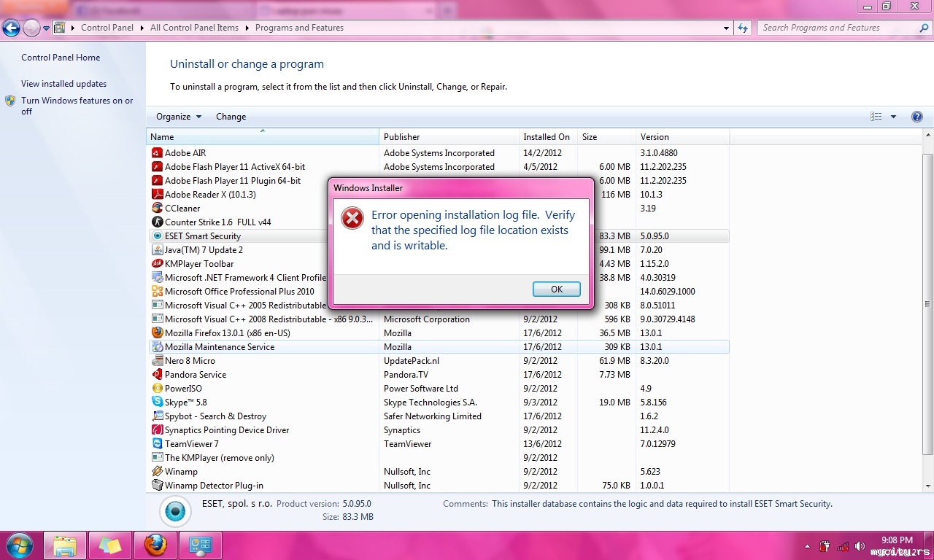Select the Microsoft Visual C++ 2005 Redistributable row

point(439,306)
